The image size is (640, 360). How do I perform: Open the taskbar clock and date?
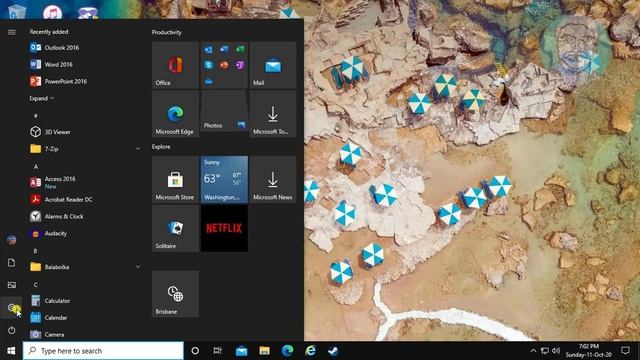[x=589, y=351]
